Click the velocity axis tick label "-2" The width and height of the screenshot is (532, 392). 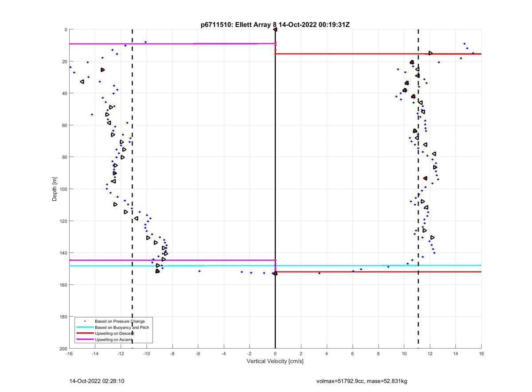[x=249, y=354]
